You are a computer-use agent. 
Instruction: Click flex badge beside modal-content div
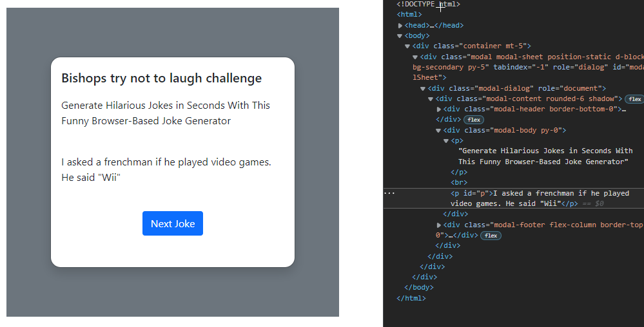coord(634,99)
